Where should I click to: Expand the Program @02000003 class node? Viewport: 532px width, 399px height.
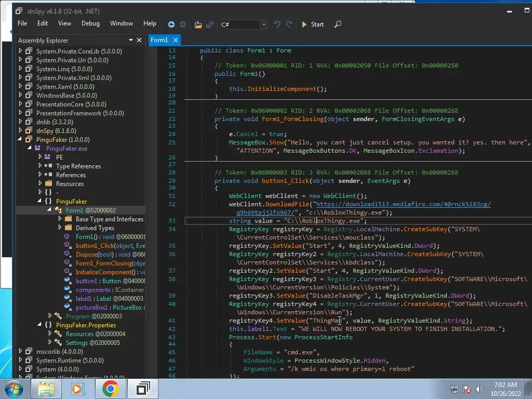pos(50,316)
